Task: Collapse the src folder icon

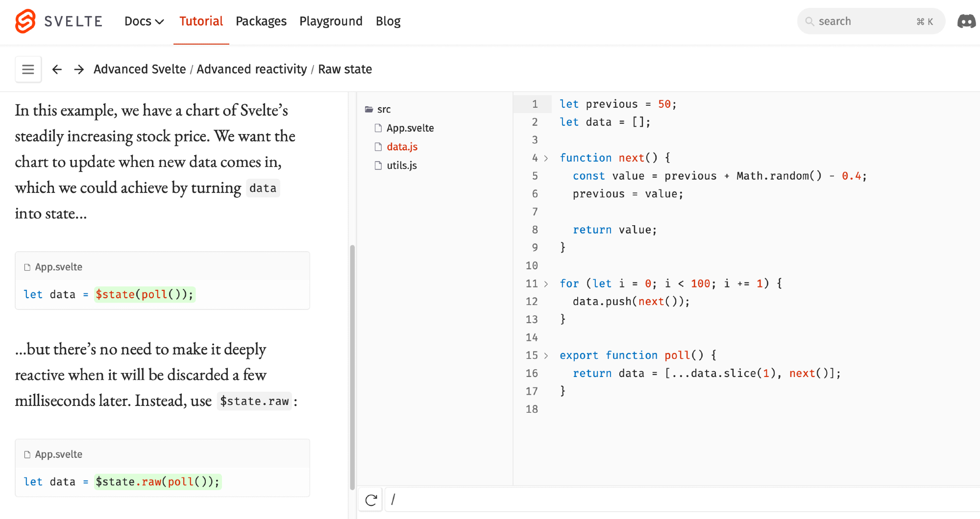Action: click(x=369, y=109)
